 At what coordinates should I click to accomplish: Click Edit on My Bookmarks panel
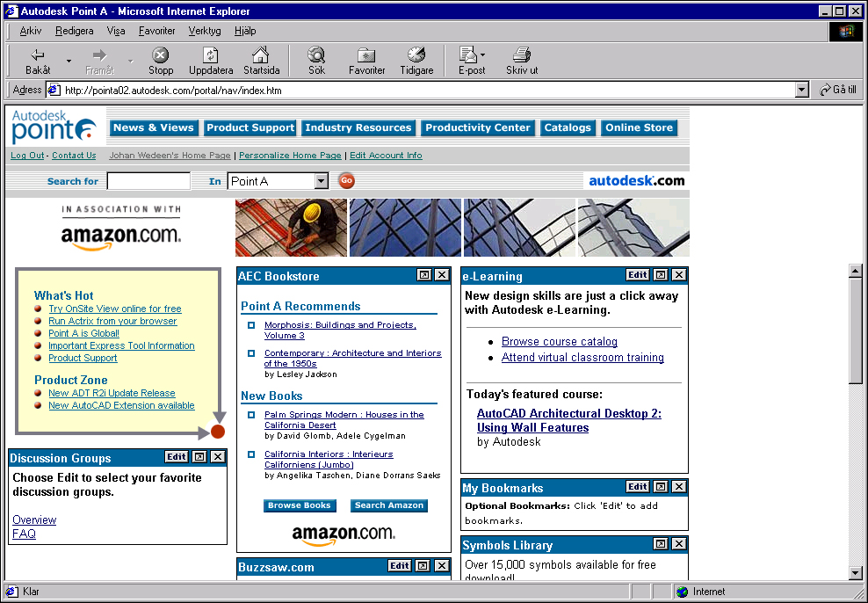[637, 487]
